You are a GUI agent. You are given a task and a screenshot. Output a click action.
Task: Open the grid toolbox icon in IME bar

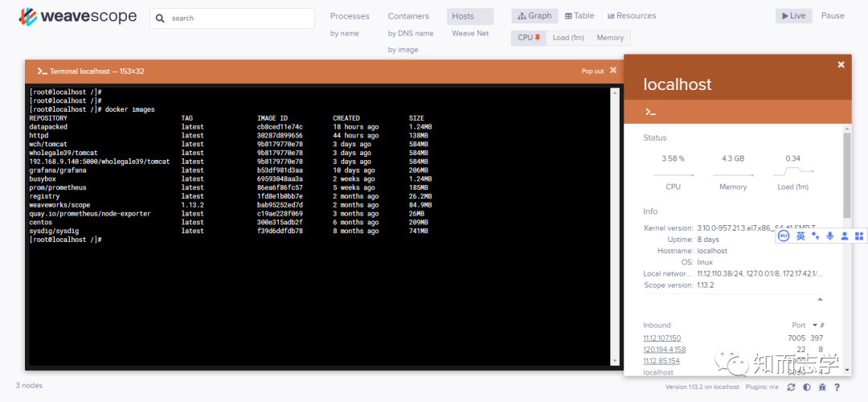point(859,236)
